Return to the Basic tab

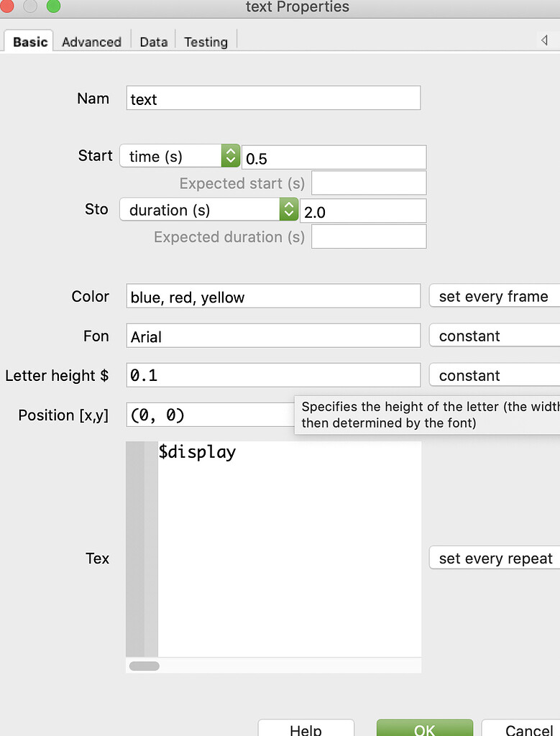28,42
